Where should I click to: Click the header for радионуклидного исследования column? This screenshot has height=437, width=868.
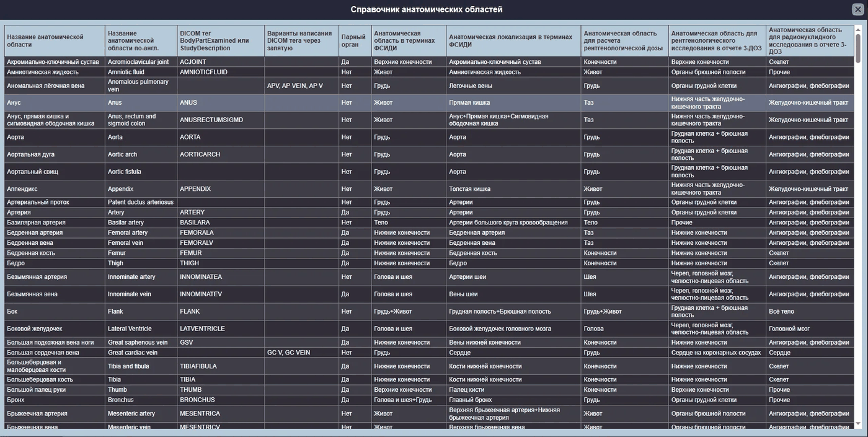810,41
